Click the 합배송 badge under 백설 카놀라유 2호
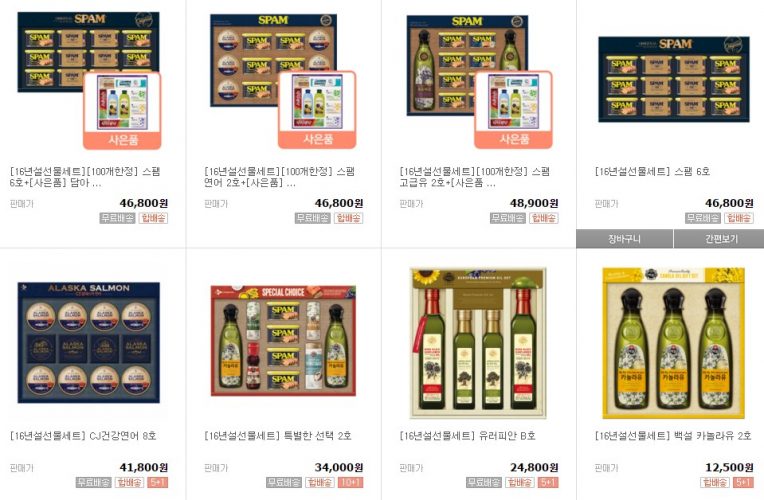The height and width of the screenshot is (500, 764). click(x=715, y=482)
